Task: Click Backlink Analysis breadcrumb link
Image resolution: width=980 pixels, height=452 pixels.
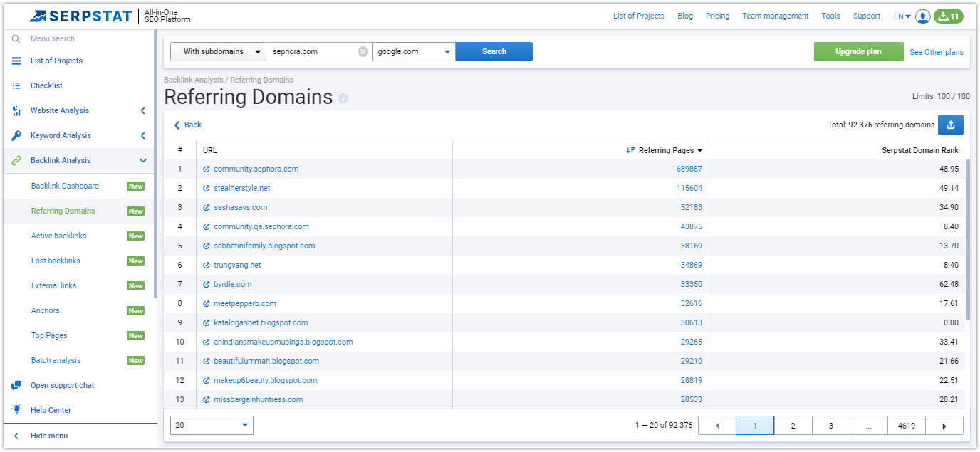Action: (x=193, y=80)
